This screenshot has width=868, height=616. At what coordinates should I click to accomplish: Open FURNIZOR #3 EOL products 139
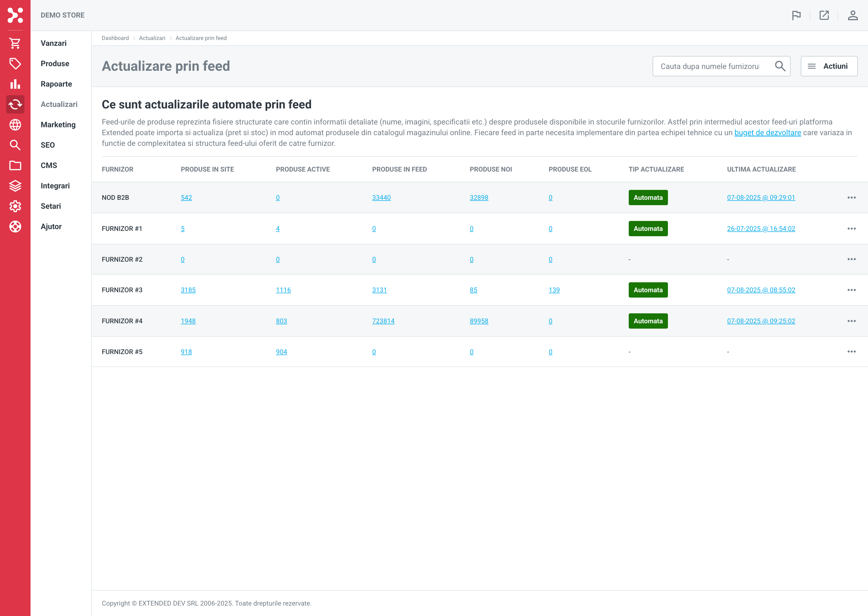pos(554,290)
